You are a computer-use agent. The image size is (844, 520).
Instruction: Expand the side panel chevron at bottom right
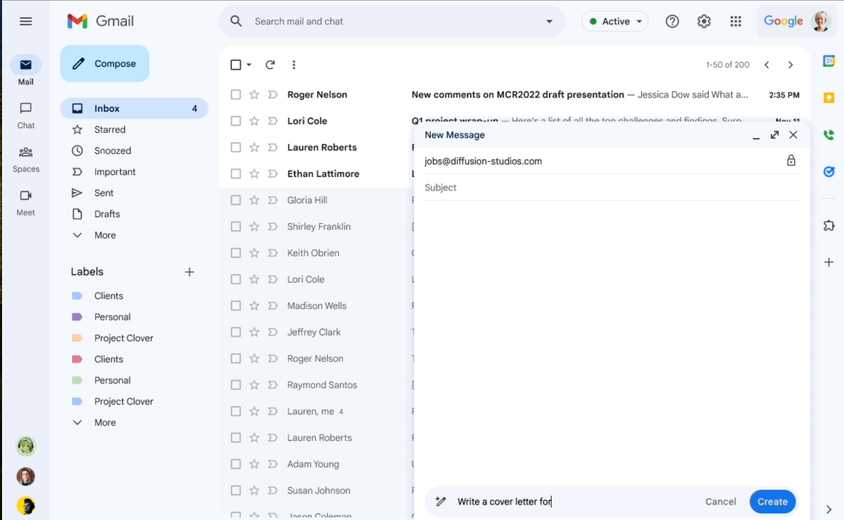(x=829, y=509)
